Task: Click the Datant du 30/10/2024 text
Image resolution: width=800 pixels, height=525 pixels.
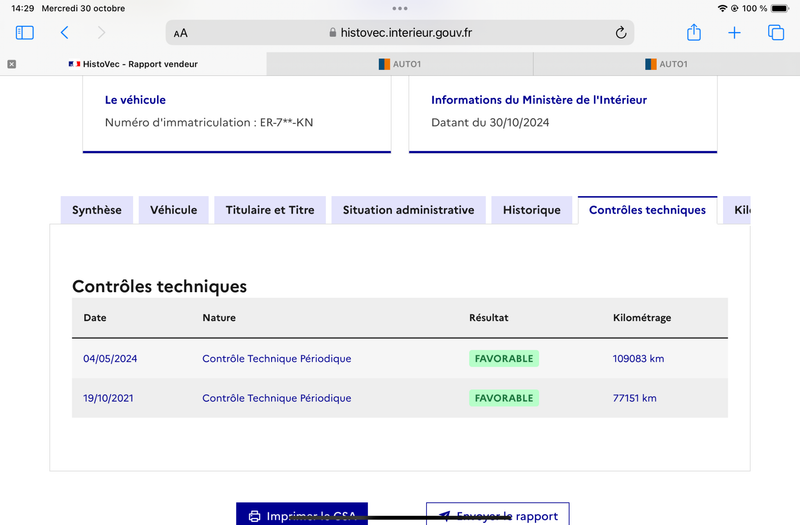Action: click(490, 122)
